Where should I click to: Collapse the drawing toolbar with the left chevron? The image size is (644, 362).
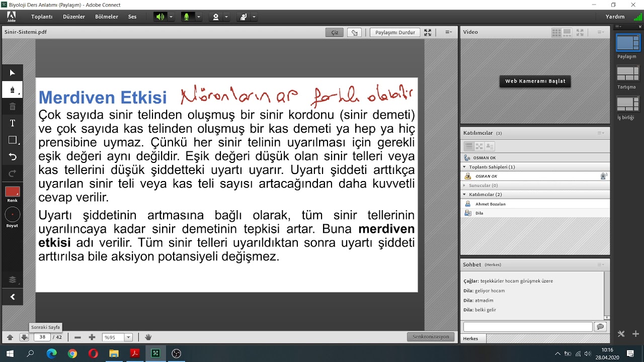[12, 297]
